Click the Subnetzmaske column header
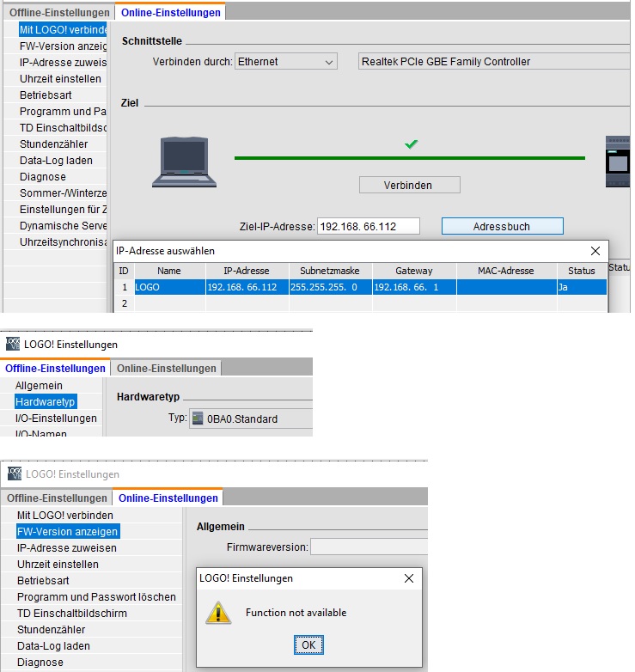 click(330, 271)
